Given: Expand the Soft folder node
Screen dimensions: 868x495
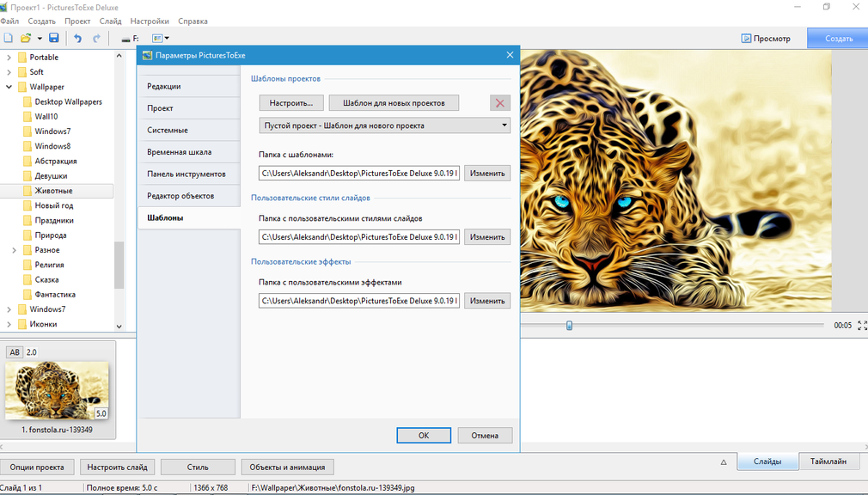Looking at the screenshot, I should (9, 72).
